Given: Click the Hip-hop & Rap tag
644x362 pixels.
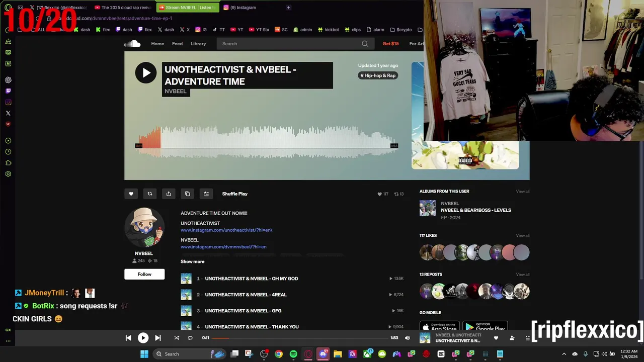Looking at the screenshot, I should point(378,75).
